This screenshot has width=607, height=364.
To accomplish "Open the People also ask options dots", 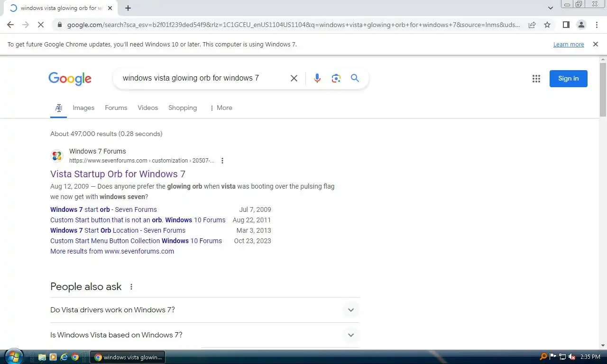I will point(131,287).
